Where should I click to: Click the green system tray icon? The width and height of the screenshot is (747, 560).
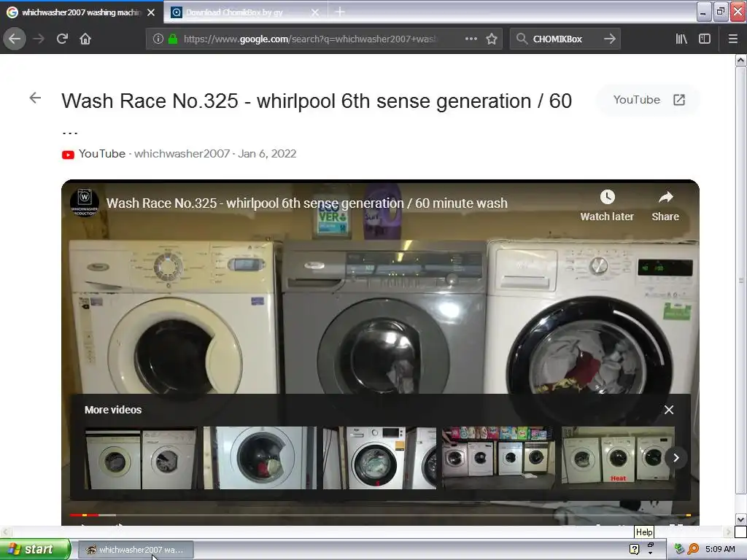click(x=679, y=549)
